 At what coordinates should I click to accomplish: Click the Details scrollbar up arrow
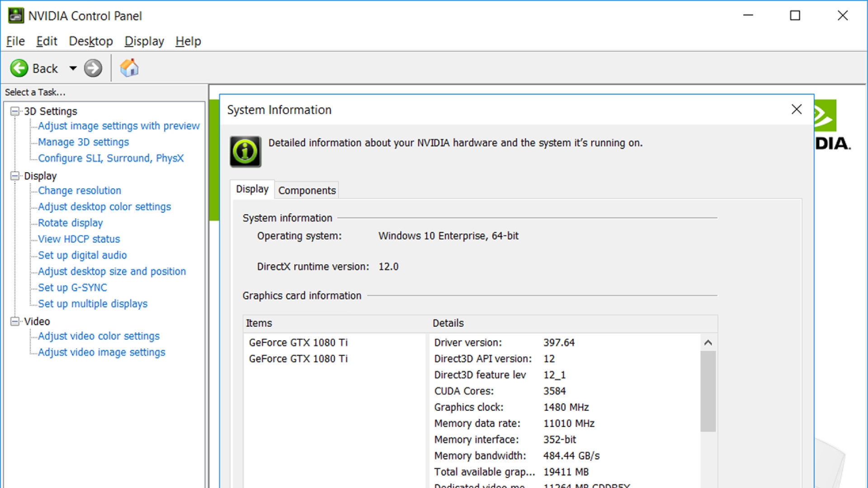click(x=708, y=343)
